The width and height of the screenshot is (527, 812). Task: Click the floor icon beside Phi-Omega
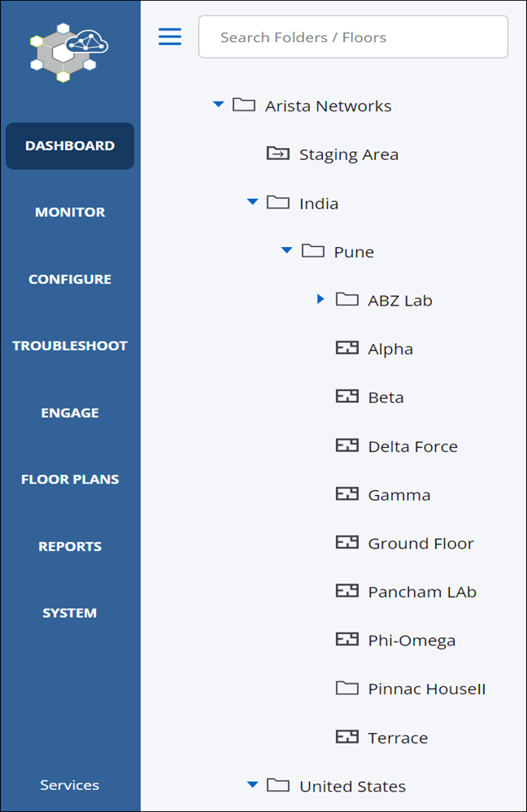tap(346, 639)
